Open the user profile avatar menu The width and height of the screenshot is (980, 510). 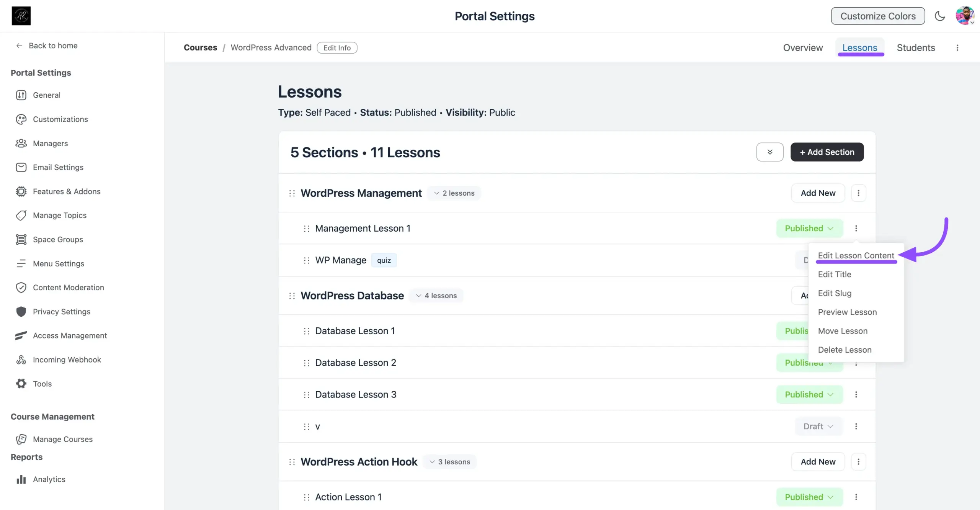pos(965,16)
